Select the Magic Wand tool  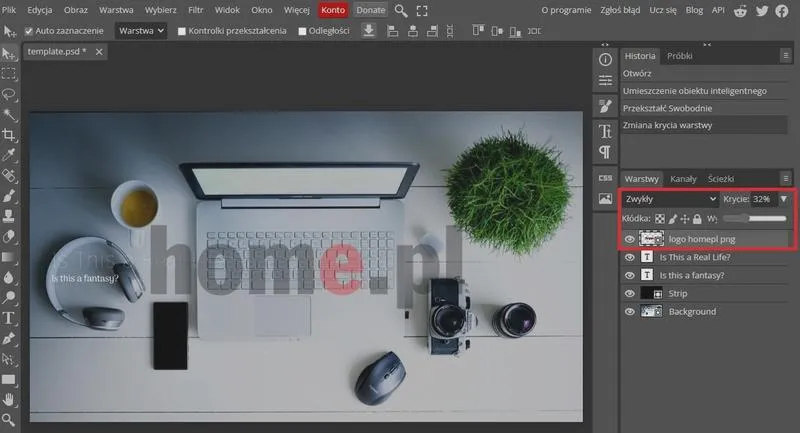[x=9, y=115]
